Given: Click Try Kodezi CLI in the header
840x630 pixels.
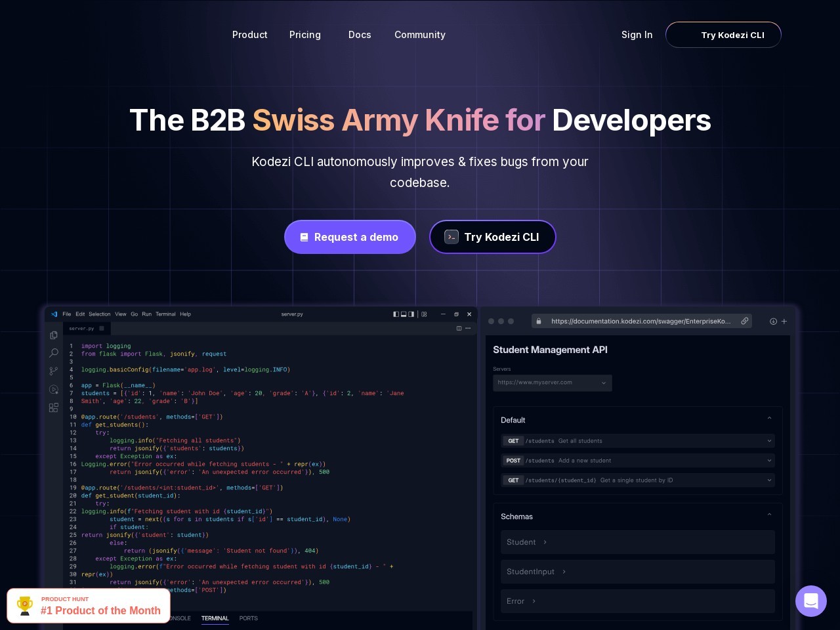Looking at the screenshot, I should tap(723, 35).
